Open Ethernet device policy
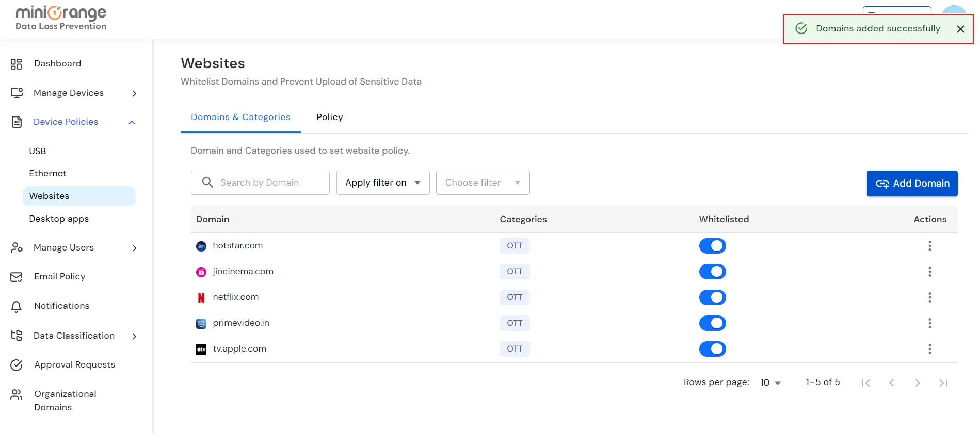This screenshot has height=433, width=980. click(x=47, y=173)
